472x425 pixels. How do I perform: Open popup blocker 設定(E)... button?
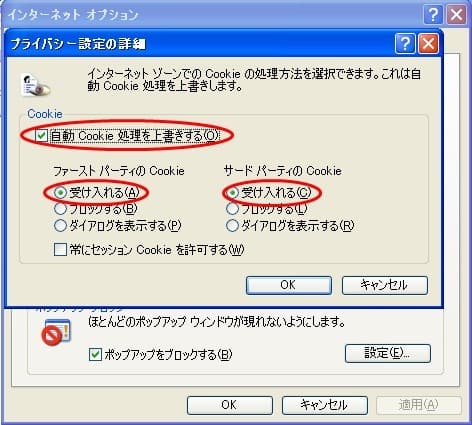point(388,353)
